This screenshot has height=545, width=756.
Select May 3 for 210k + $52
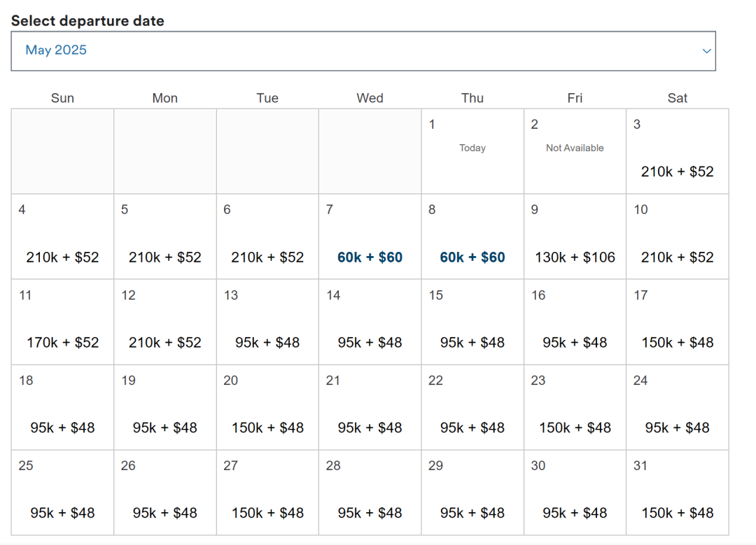pos(677,151)
